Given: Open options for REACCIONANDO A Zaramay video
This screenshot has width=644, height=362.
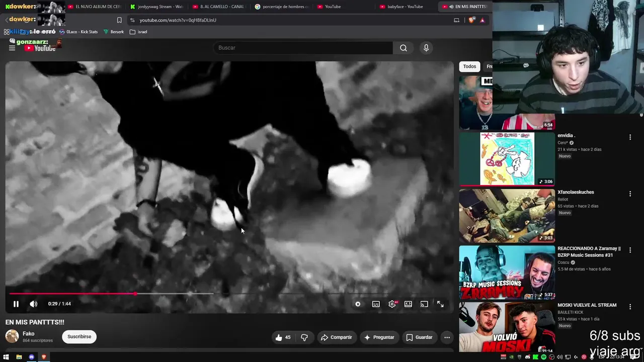Looking at the screenshot, I should pyautogui.click(x=630, y=250).
